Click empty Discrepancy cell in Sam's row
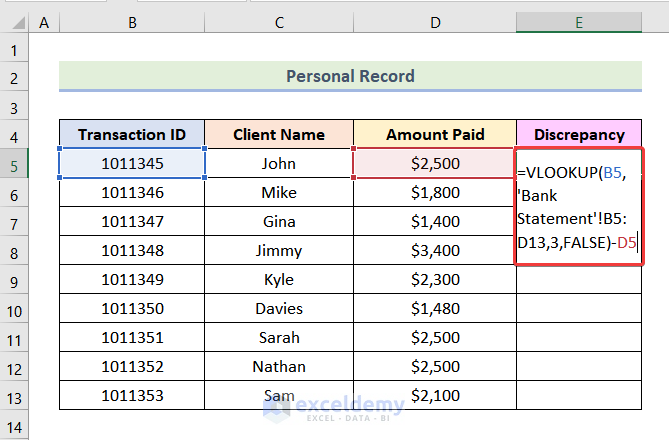Screen dimensions: 669x440 579,396
